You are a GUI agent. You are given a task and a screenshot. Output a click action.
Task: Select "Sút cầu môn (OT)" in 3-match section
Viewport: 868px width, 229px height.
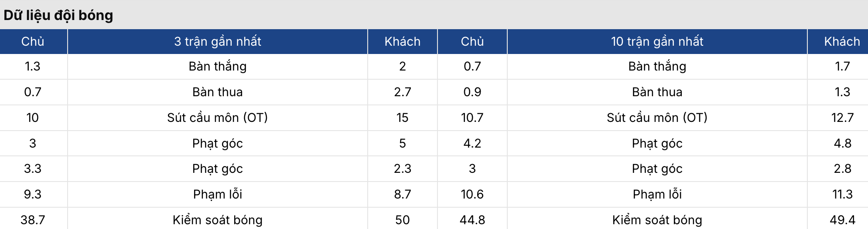217,118
